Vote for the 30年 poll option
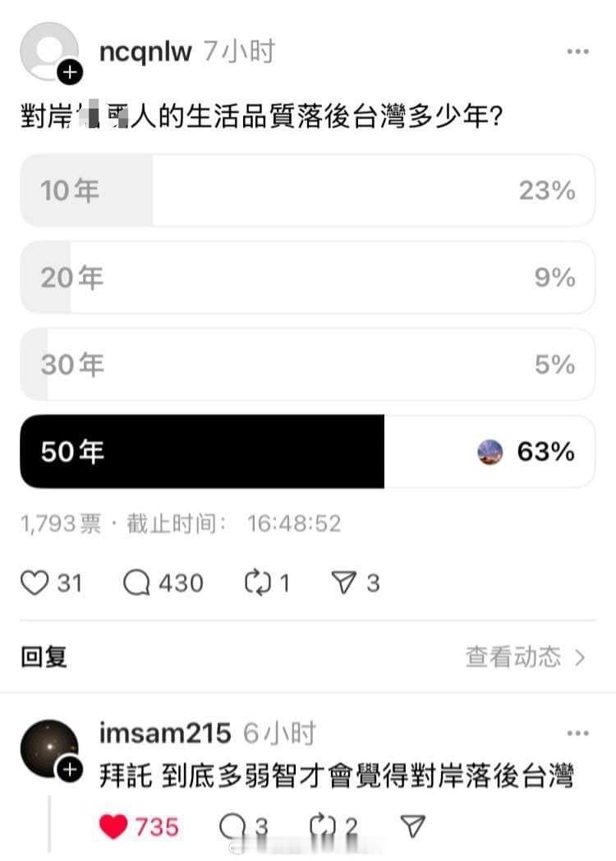This screenshot has height=861, width=616. click(x=308, y=364)
